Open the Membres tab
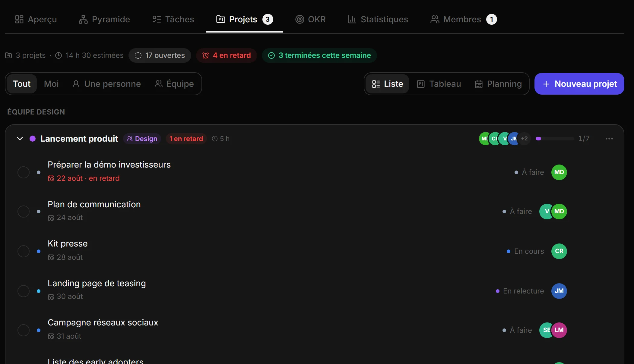 (464, 19)
